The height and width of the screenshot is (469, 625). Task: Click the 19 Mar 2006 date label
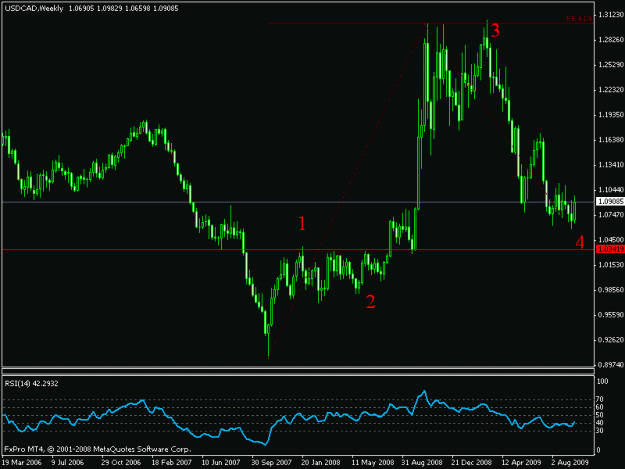[x=22, y=462]
